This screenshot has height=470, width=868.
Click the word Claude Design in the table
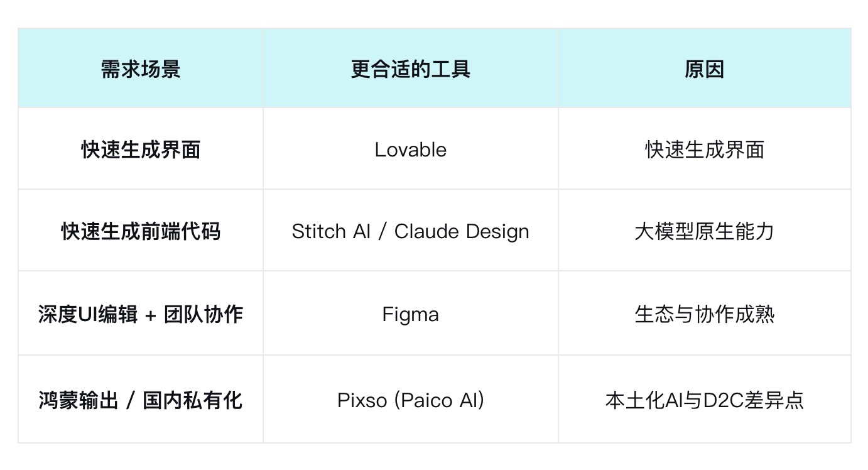(x=462, y=231)
